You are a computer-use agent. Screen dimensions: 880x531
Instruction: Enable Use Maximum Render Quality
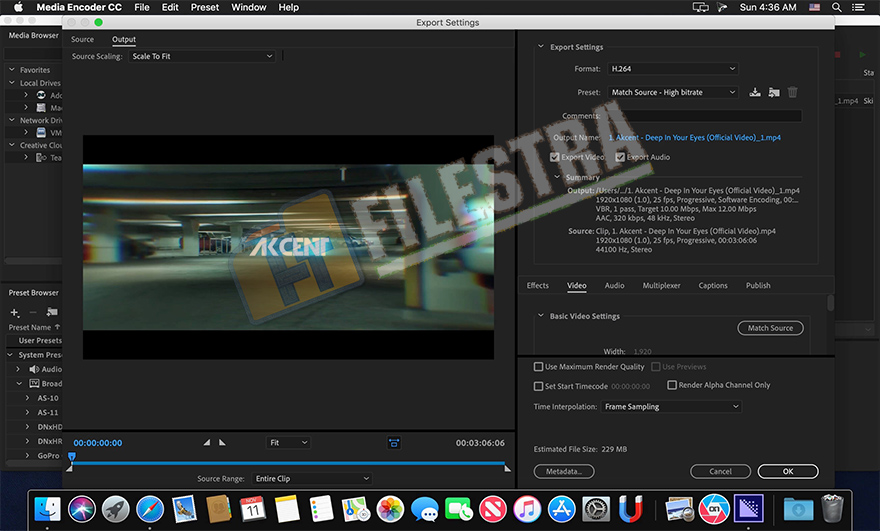(x=538, y=367)
